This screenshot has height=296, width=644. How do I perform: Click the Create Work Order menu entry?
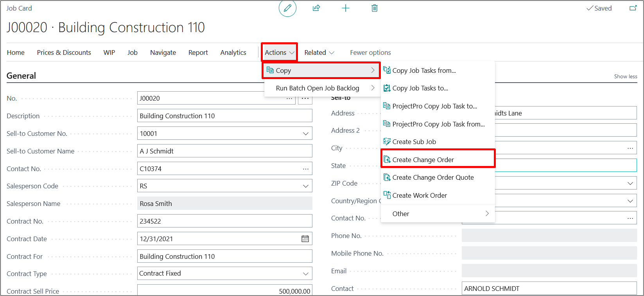[420, 195]
